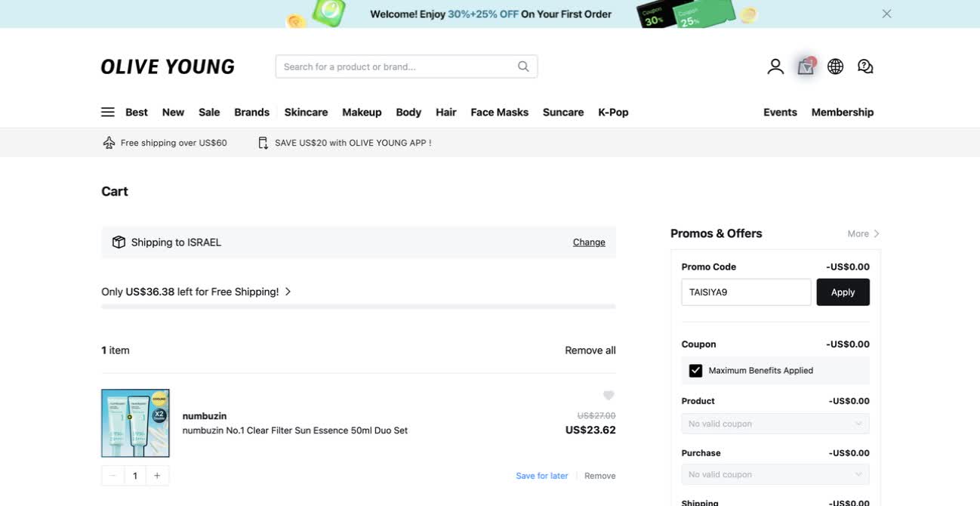Go to the Events page
The height and width of the screenshot is (506, 980).
tap(780, 112)
